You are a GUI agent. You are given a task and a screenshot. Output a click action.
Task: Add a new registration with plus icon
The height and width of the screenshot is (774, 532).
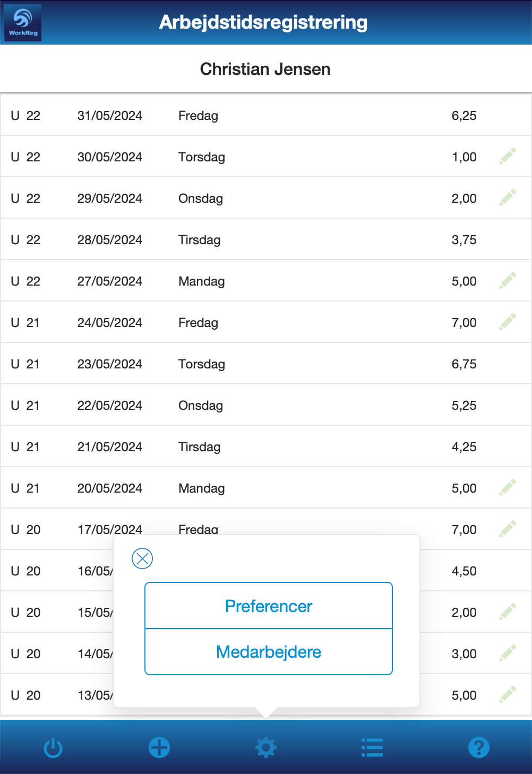click(x=159, y=747)
